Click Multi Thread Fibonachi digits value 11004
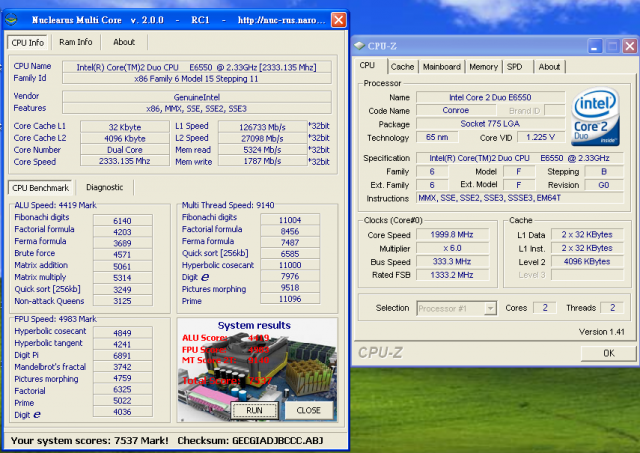This screenshot has height=453, width=640. (290, 220)
